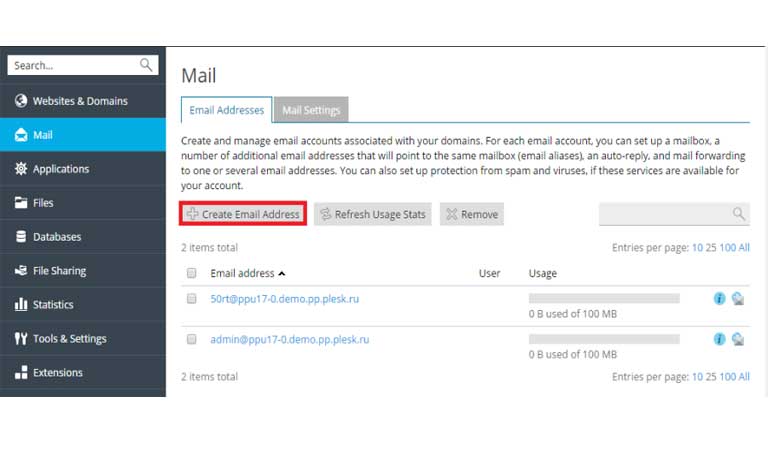The height and width of the screenshot is (450, 768).
Task: Click the Usage column header
Action: (542, 273)
